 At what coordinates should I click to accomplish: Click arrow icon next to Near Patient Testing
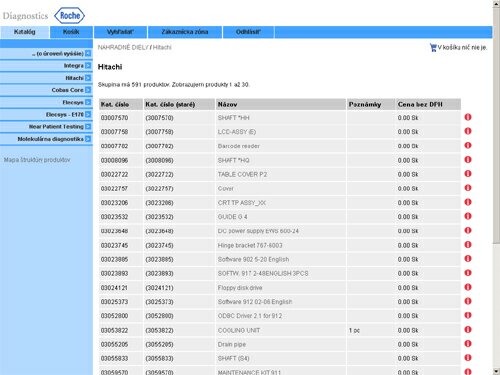(88, 127)
